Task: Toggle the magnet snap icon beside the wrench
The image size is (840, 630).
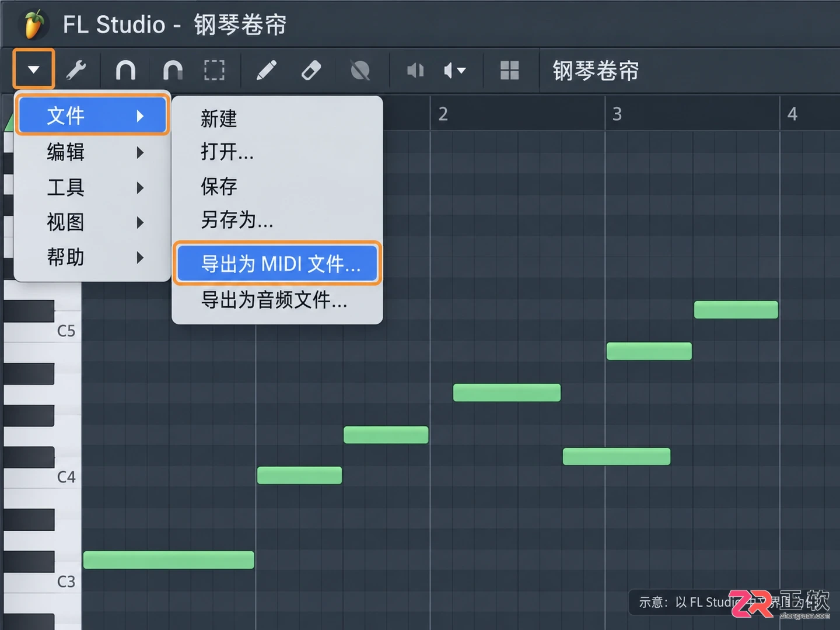Action: (125, 70)
